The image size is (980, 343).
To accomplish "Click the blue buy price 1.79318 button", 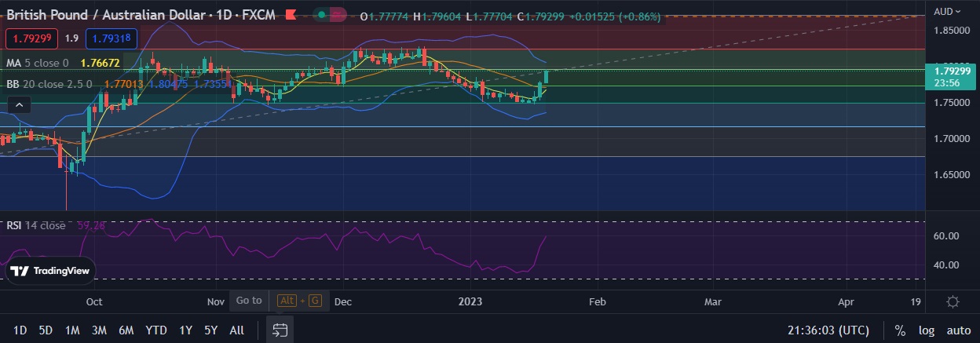I will (112, 38).
